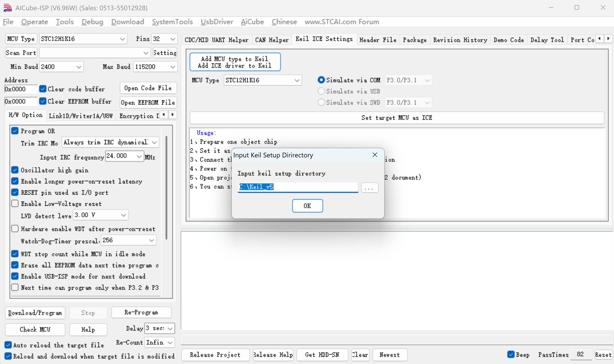This screenshot has width=614, height=364.
Task: Click the H/W Option panel vertical scrollbar
Action: (x=167, y=188)
